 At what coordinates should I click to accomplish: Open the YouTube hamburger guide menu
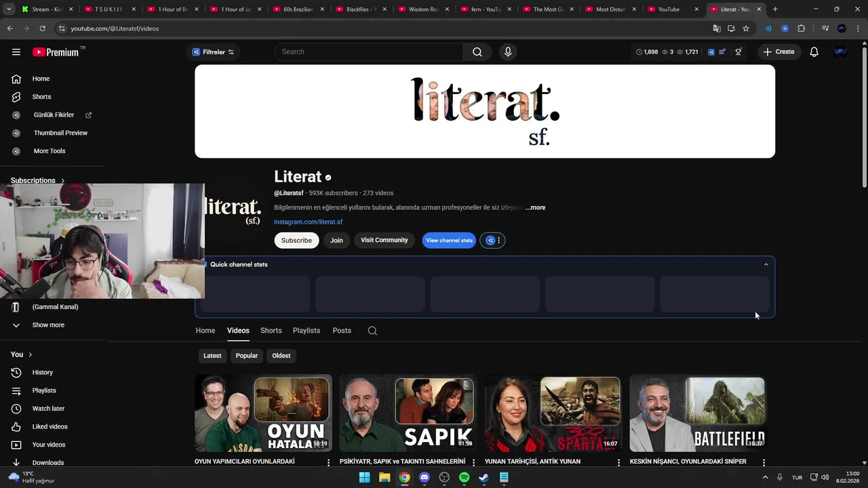tap(16, 52)
